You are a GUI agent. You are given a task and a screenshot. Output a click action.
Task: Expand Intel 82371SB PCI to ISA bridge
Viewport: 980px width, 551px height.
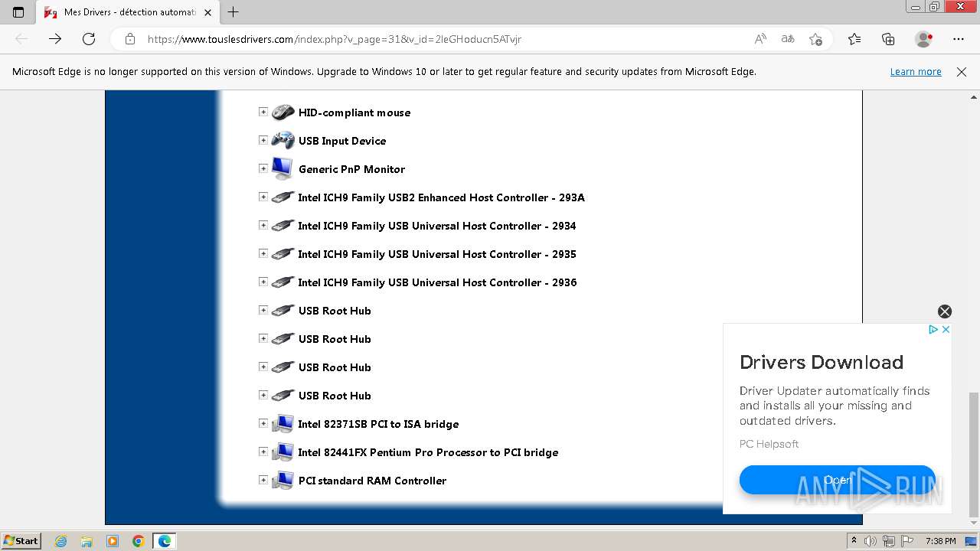pos(263,423)
